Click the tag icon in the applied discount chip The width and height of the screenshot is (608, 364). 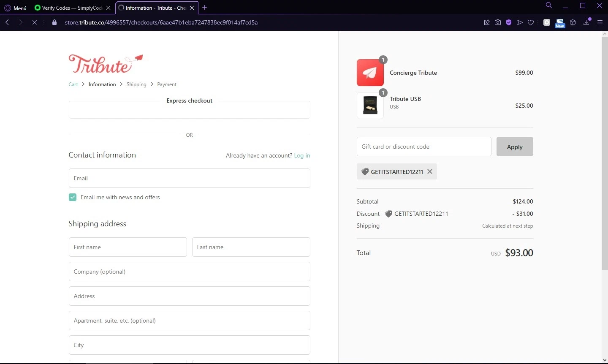click(x=365, y=171)
